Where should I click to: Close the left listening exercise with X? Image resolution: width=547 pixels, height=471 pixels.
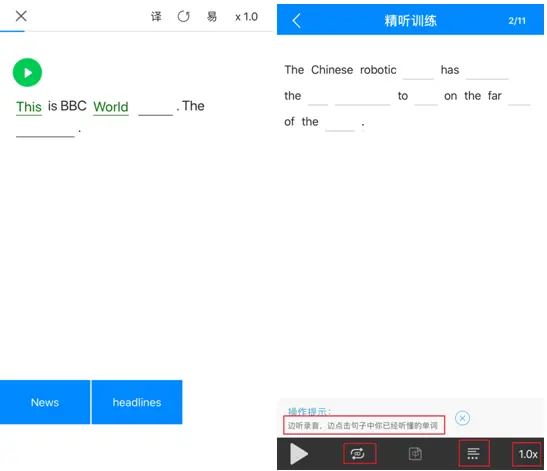[x=21, y=16]
